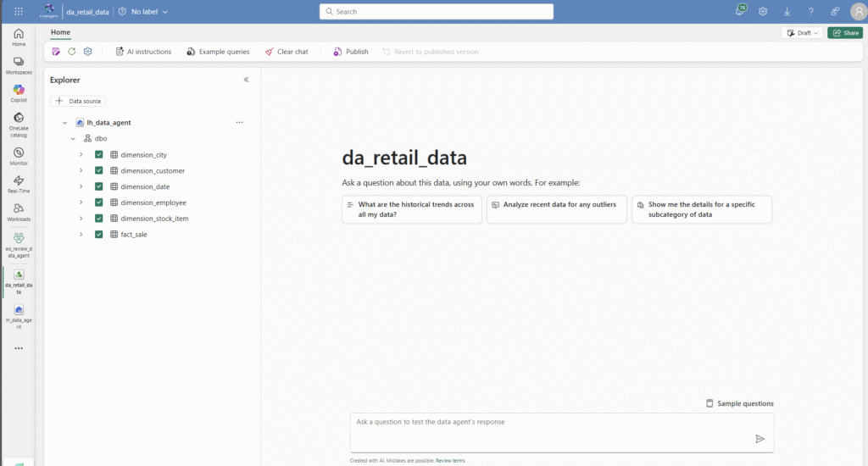Viewport: 868px width, 466px height.
Task: Uncheck the dimension_employee table checkbox
Action: [x=98, y=202]
